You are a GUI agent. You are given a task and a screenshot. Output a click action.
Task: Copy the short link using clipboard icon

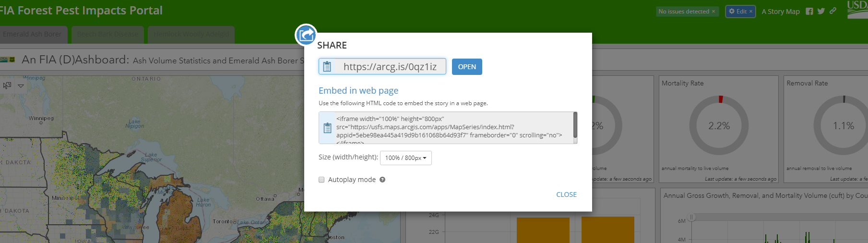coord(327,67)
